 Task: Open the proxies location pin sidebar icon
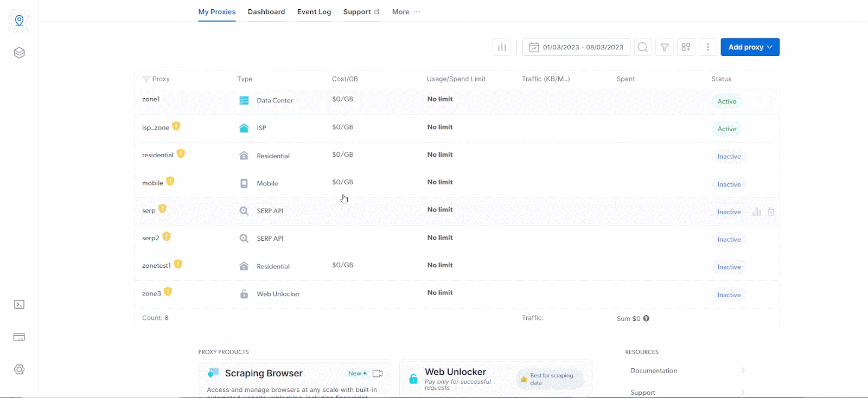(19, 21)
